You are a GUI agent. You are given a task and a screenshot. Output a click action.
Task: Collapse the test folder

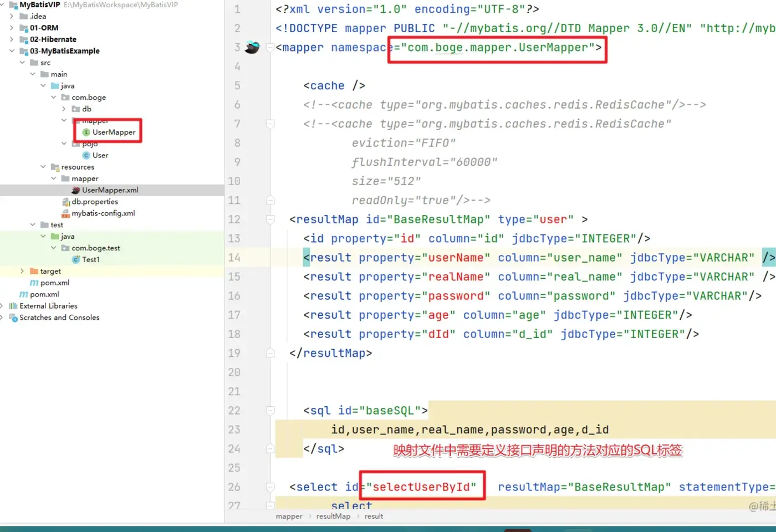33,225
